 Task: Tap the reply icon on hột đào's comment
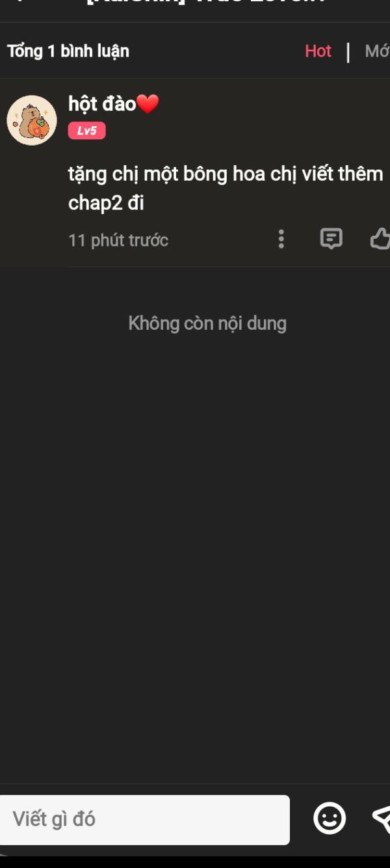(331, 239)
